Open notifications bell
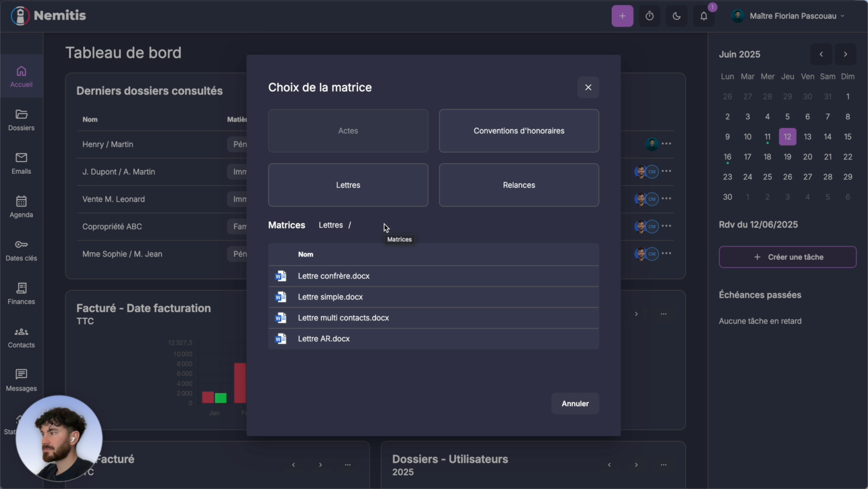Viewport: 868px width, 489px height. [704, 16]
